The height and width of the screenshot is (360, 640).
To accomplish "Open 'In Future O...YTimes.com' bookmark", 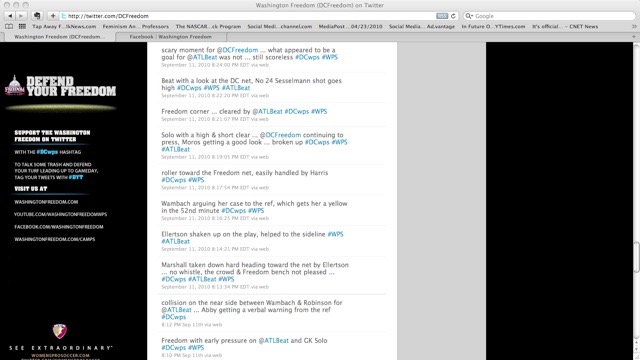I will point(493,26).
